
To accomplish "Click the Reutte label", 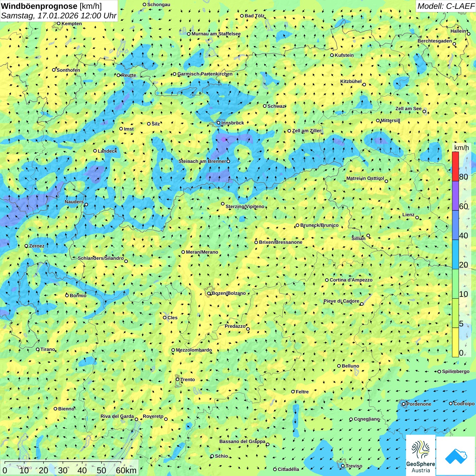I will 129,75.
